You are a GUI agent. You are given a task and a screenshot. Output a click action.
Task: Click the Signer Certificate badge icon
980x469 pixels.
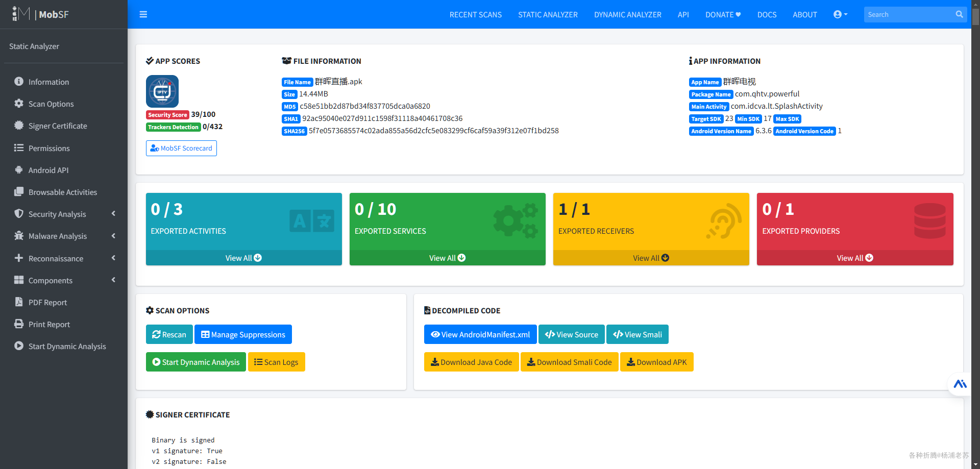tap(19, 126)
